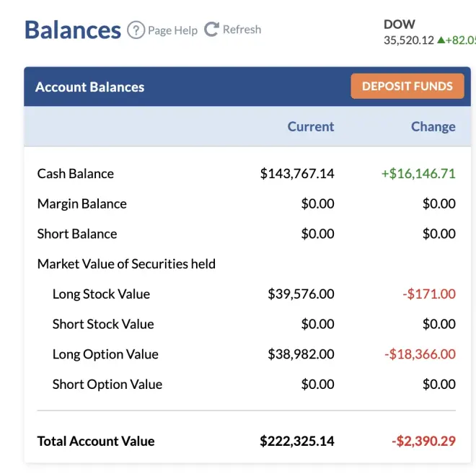
Task: Select the total amount $222,325.14
Action: point(297,441)
